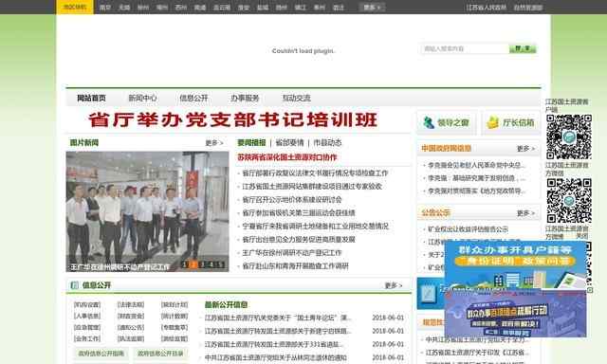607x364 pixels.
Task: Open the [统计数据] category link
Action: pos(175,316)
